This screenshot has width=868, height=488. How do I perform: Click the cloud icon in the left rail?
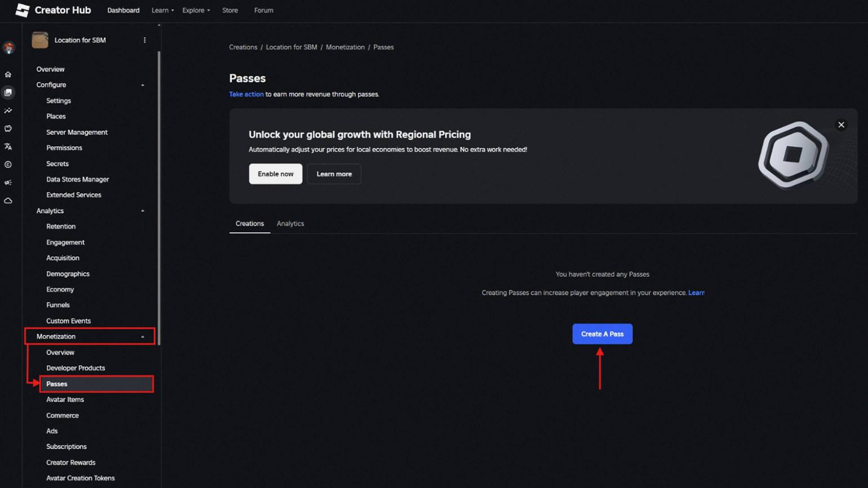8,201
